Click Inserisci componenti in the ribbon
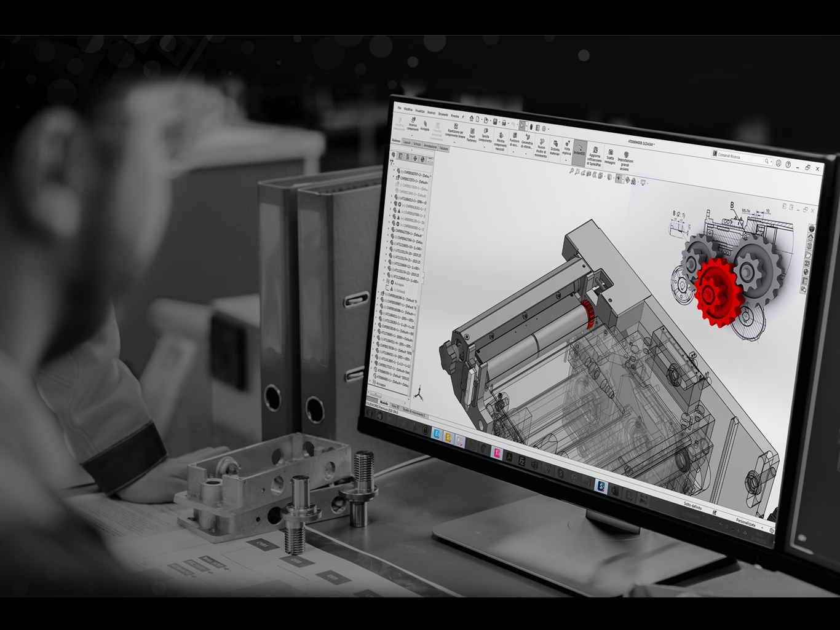The width and height of the screenshot is (840, 630). (x=413, y=124)
